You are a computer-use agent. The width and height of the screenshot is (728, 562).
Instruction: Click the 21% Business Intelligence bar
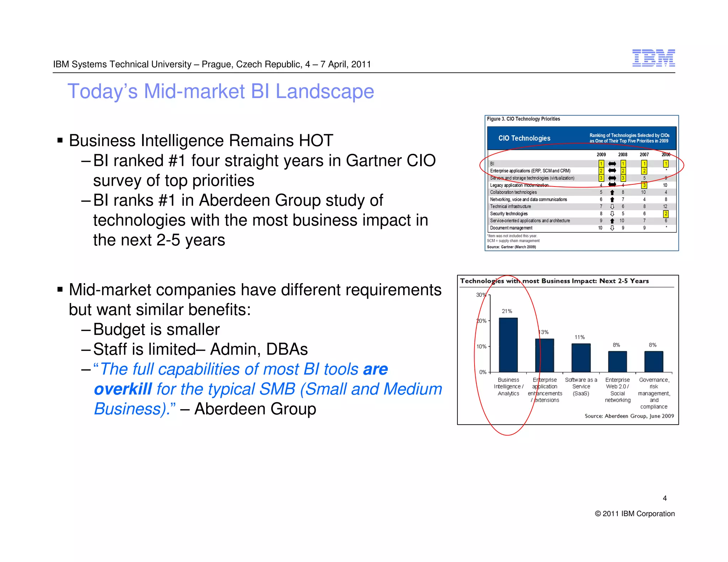(508, 345)
